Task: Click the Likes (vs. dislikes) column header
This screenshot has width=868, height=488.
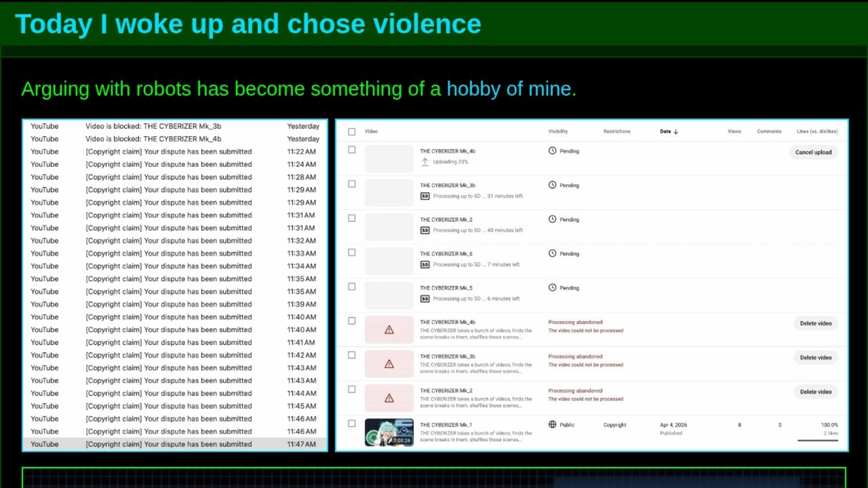Action: point(817,131)
